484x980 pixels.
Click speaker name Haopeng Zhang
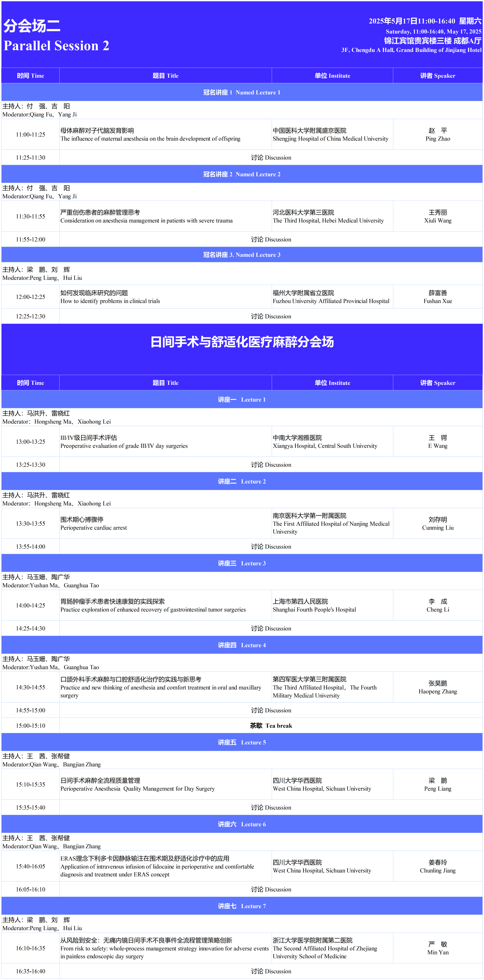(438, 691)
